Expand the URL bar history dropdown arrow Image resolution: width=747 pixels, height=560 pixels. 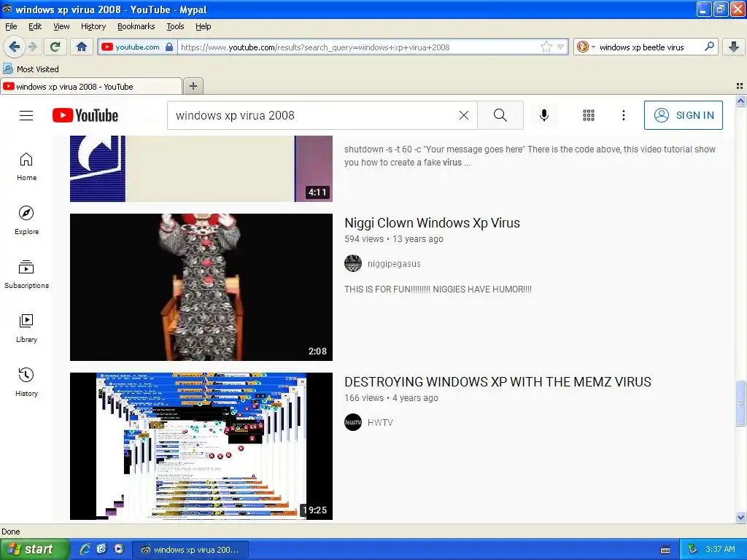(561, 47)
